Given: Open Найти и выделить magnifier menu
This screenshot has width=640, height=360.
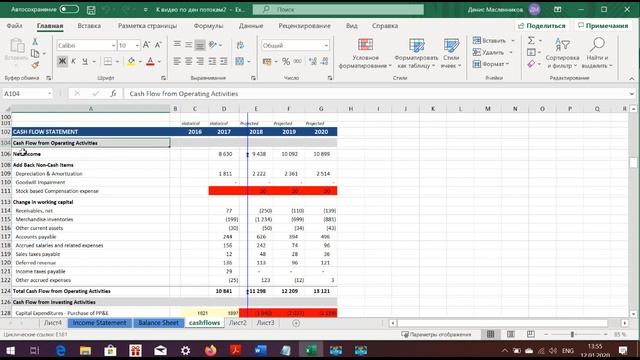Looking at the screenshot, I should tap(597, 53).
